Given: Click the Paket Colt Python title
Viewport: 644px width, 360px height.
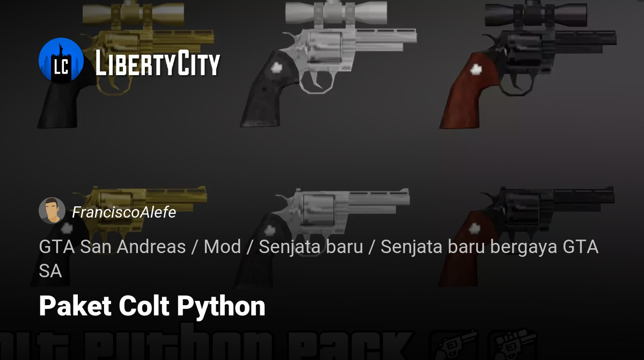Looking at the screenshot, I should (x=152, y=306).
